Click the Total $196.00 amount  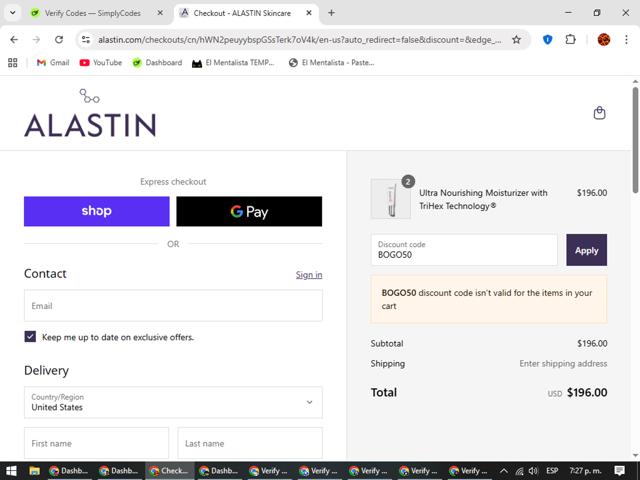[x=587, y=393]
